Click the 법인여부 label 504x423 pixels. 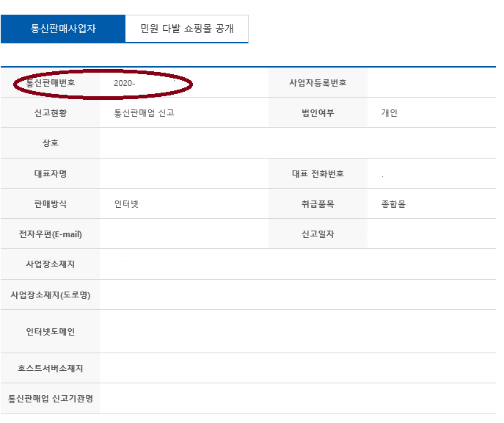[318, 113]
